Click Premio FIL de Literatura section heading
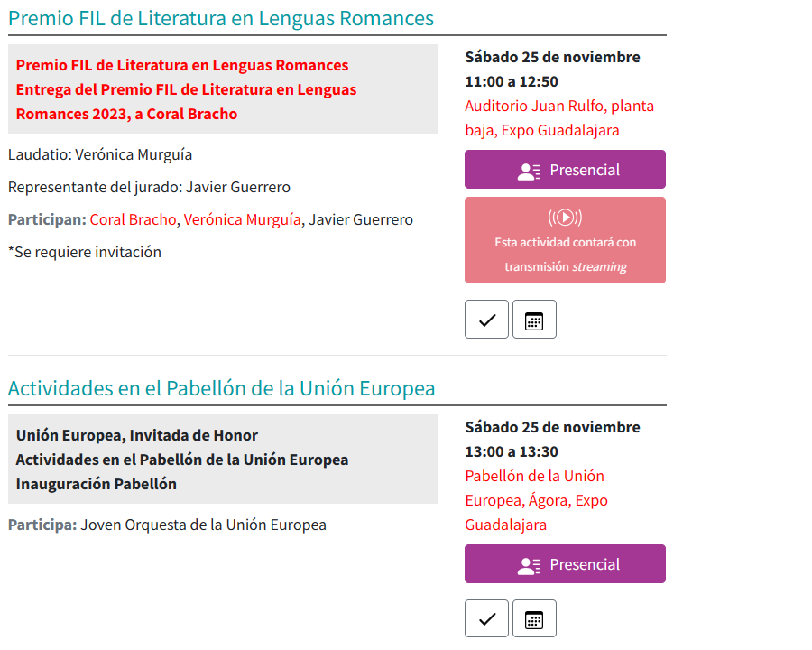The image size is (812, 650). click(x=221, y=18)
